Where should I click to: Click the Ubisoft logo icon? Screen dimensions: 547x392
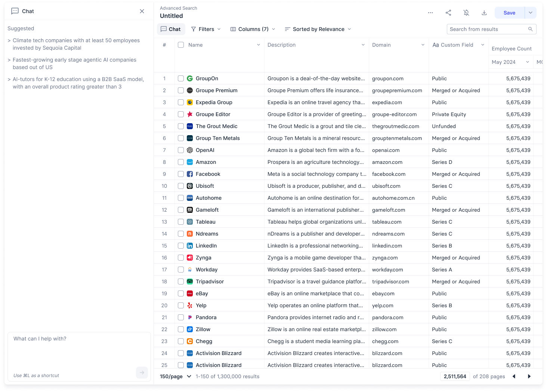(x=190, y=186)
